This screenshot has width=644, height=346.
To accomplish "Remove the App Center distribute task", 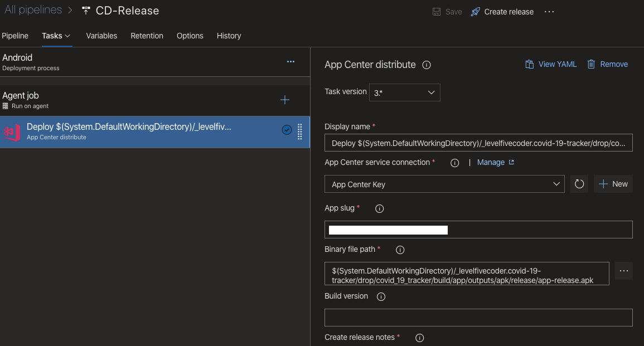I will 607,64.
